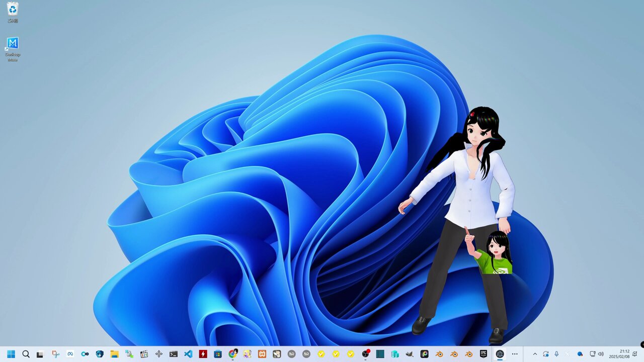Image resolution: width=644 pixels, height=362 pixels.
Task: Launch Visual Studio Code
Action: (x=188, y=354)
